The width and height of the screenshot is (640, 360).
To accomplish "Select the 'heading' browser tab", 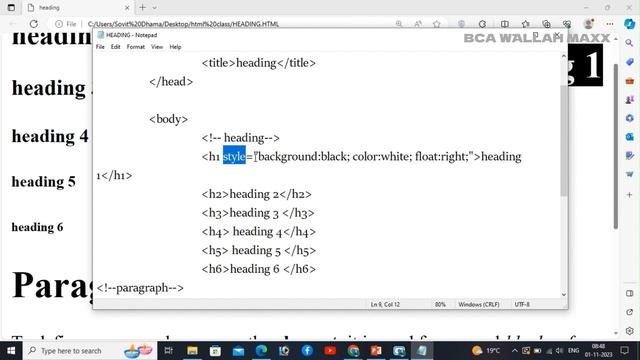I will pos(78,8).
